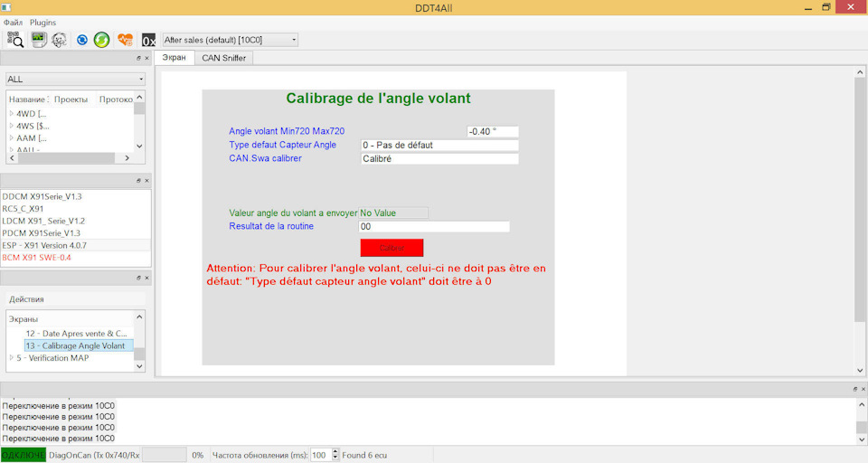Undock the log output panel
The width and height of the screenshot is (868, 463).
(x=854, y=390)
